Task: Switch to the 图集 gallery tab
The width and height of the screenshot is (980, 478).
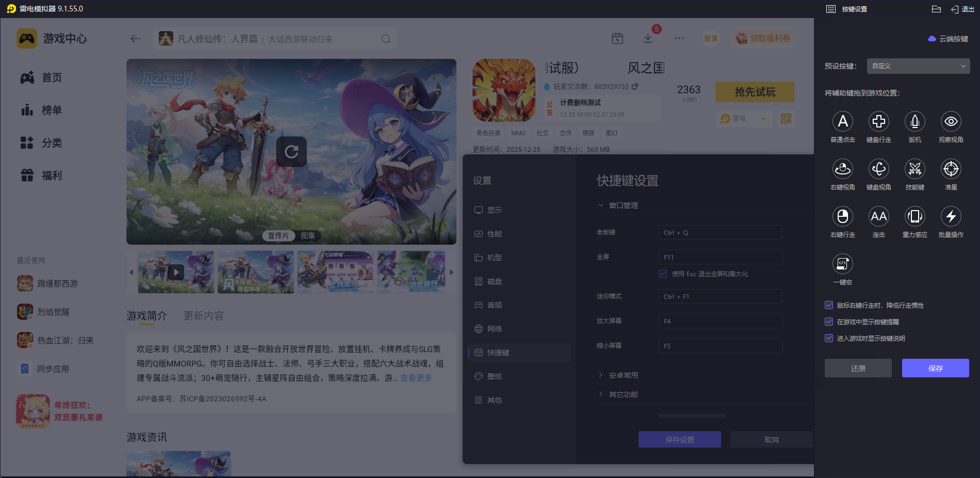Action: click(308, 235)
